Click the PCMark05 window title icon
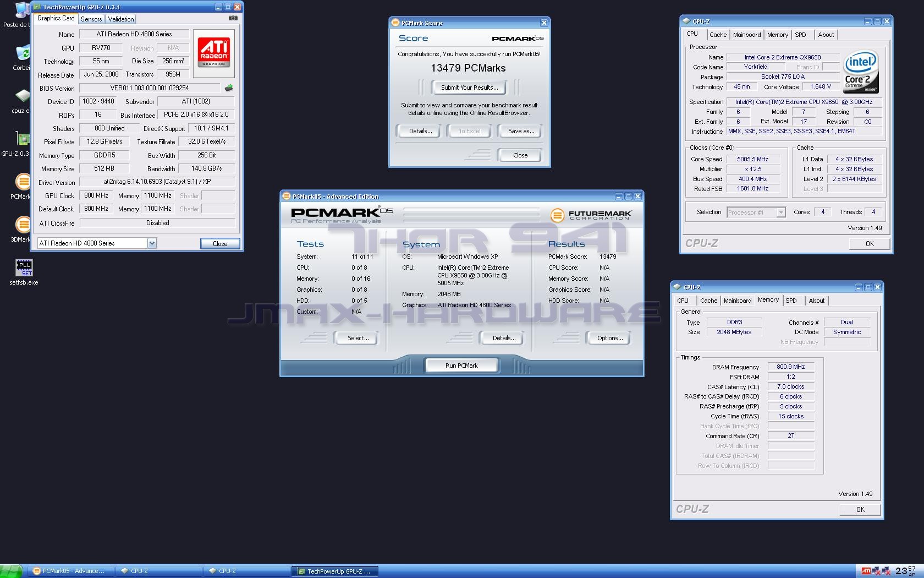Image resolution: width=924 pixels, height=578 pixels. point(286,197)
